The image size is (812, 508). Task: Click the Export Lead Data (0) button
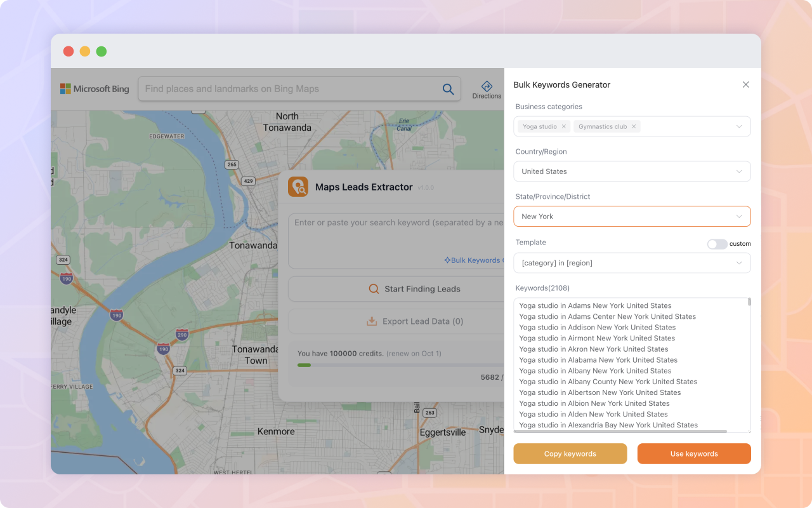(396, 321)
